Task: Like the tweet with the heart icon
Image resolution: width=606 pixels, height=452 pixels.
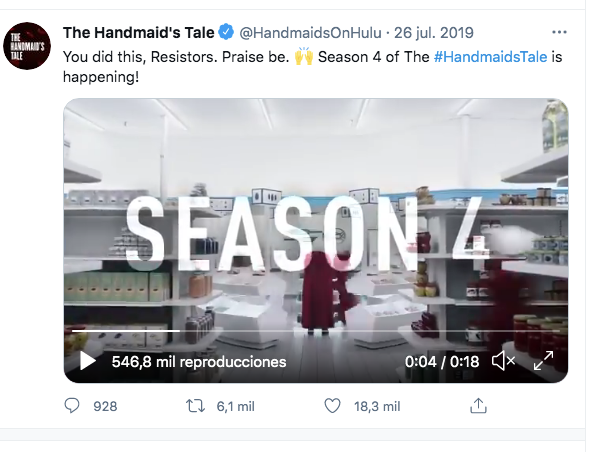Action: click(x=332, y=406)
